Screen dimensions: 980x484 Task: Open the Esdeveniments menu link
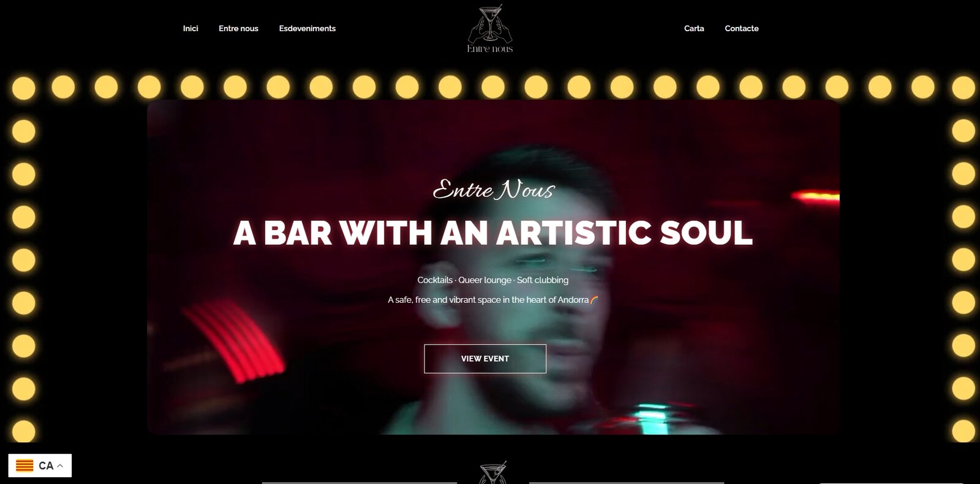point(307,28)
